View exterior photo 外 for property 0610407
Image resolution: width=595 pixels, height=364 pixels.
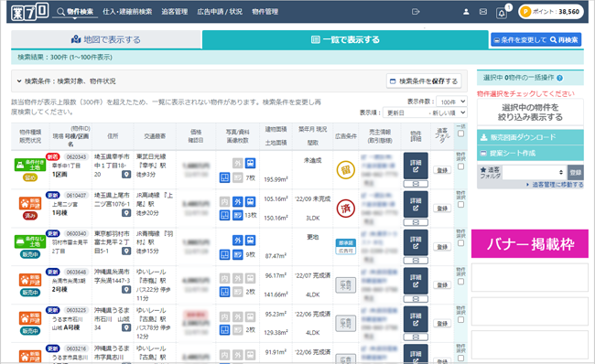click(x=238, y=202)
